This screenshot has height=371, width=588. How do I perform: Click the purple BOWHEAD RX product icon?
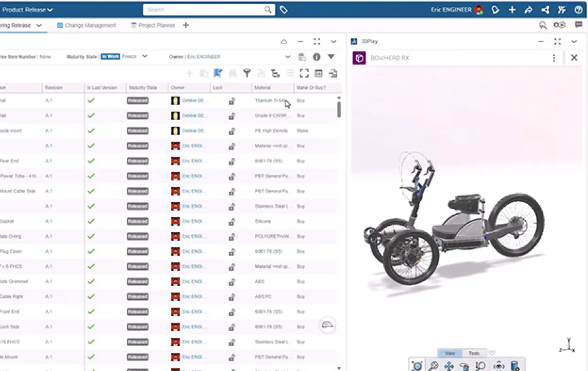[x=359, y=58]
